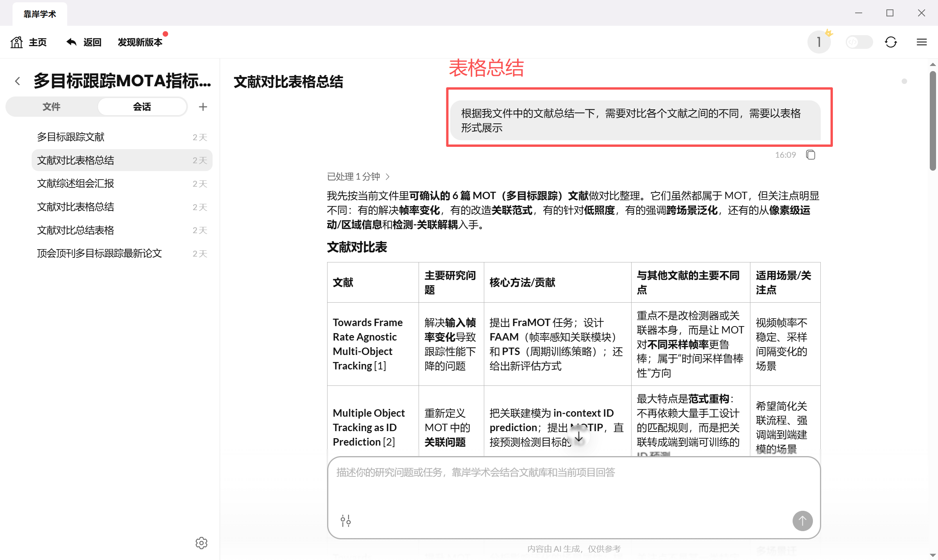Click the 核心方法/贡献 column header
This screenshot has width=938, height=560.
click(x=557, y=282)
